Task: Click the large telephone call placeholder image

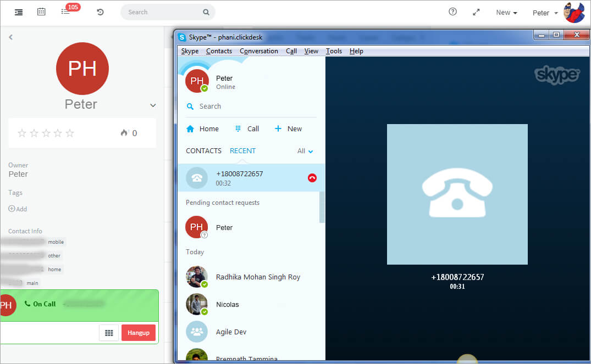Action: pos(457,194)
